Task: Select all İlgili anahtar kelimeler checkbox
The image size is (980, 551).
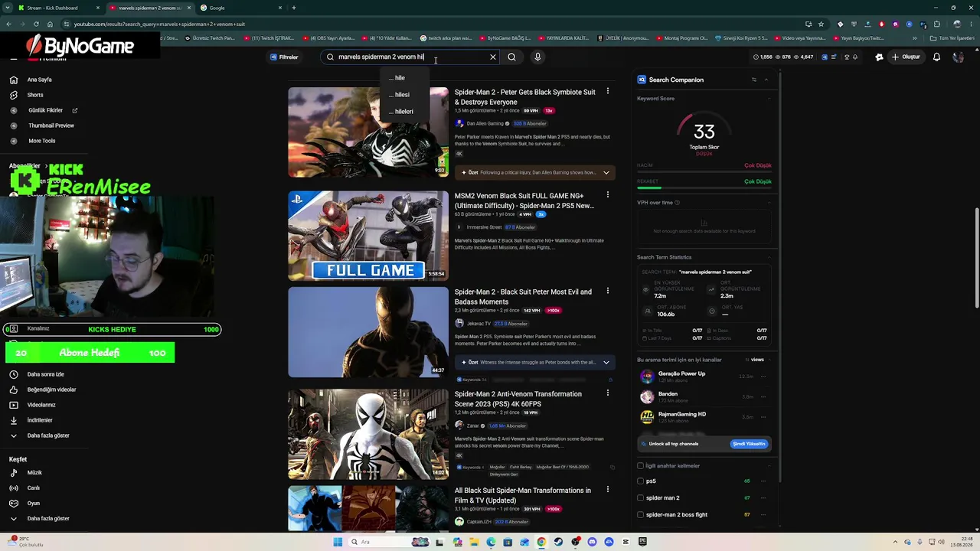Action: pyautogui.click(x=641, y=466)
